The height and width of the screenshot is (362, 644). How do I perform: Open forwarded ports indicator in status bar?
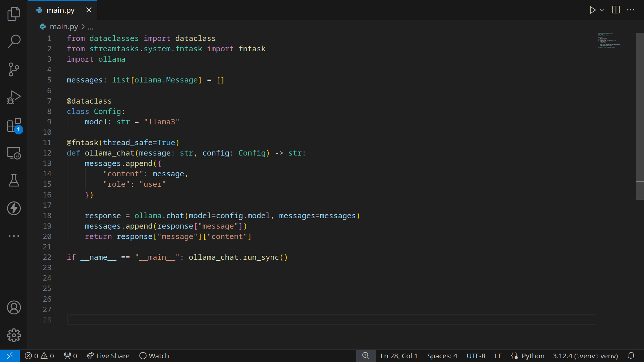[x=70, y=356]
